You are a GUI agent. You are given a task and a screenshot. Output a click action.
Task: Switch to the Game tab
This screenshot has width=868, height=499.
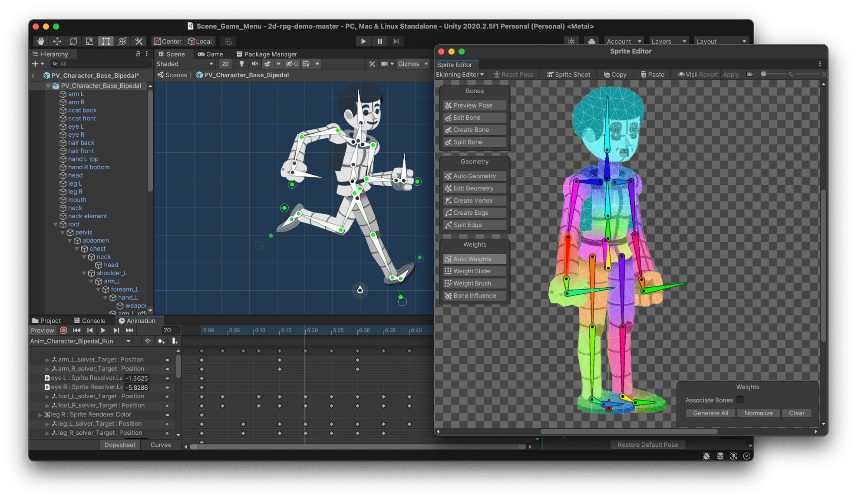point(210,54)
